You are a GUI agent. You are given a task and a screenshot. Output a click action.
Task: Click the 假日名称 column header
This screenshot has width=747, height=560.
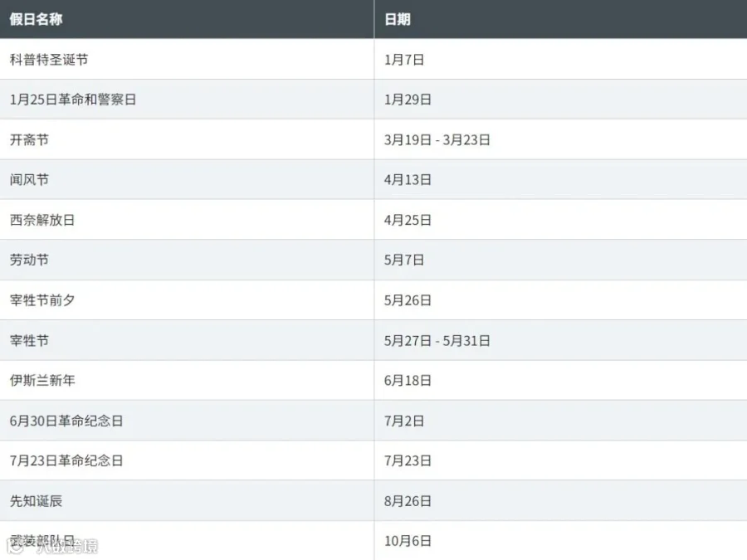pos(37,19)
